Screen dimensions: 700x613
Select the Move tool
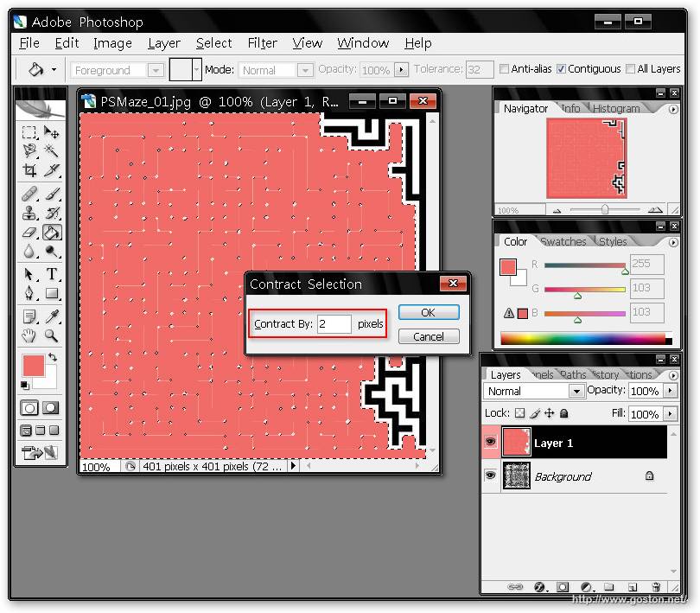pos(51,132)
